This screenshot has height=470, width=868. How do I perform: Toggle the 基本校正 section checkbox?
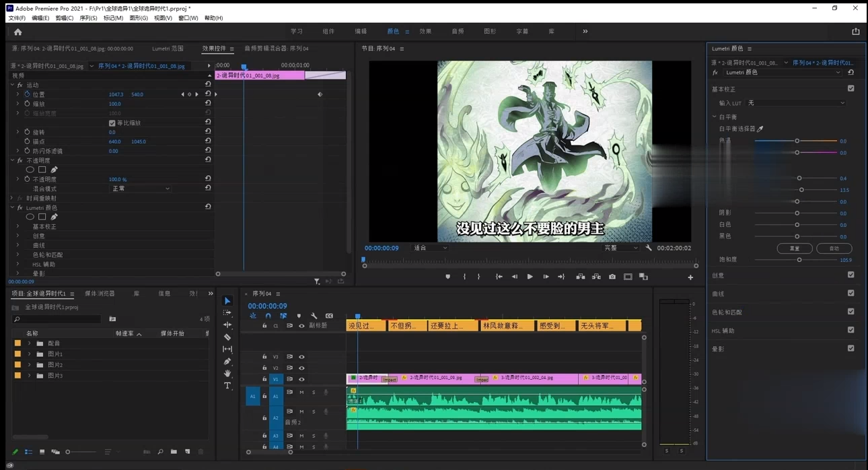(x=851, y=89)
